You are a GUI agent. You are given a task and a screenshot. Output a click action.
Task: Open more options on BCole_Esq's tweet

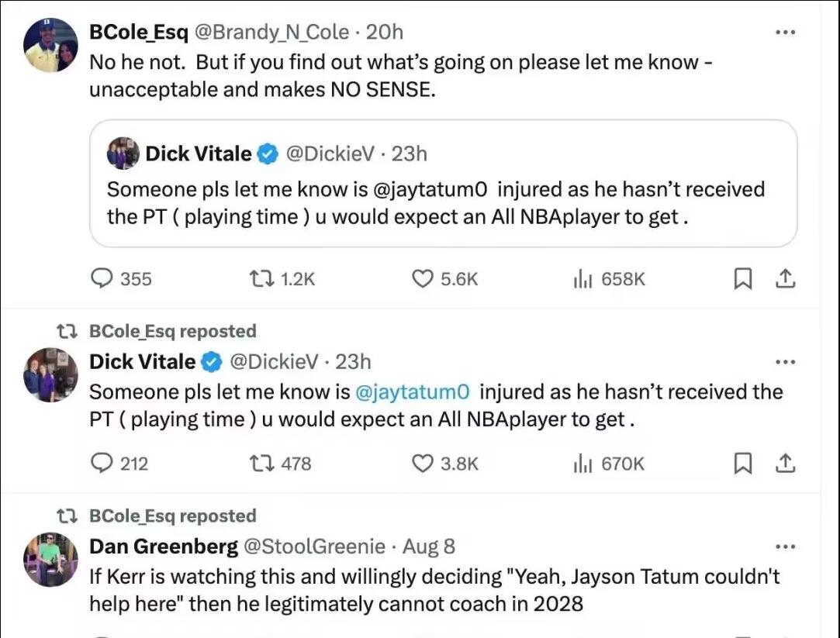tap(785, 33)
